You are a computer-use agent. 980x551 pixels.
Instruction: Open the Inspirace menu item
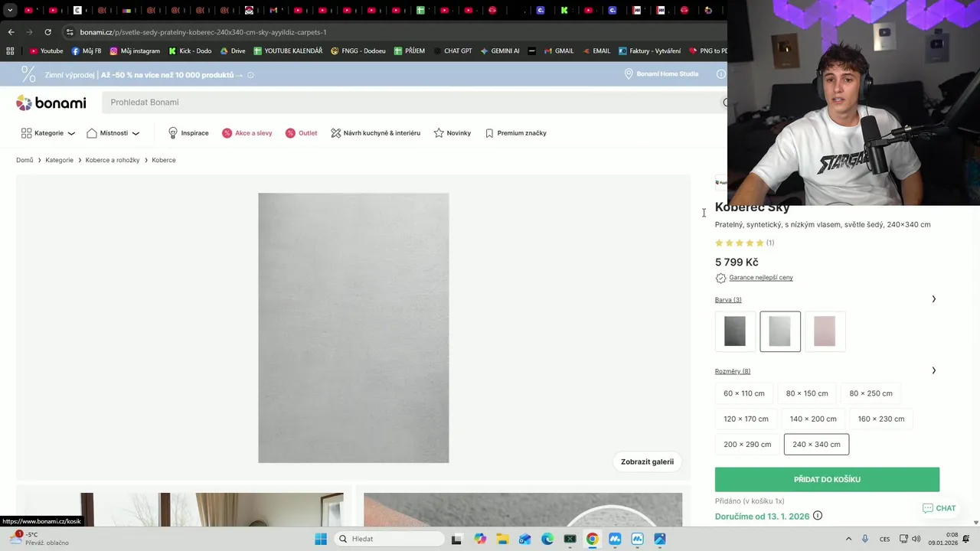coord(188,133)
